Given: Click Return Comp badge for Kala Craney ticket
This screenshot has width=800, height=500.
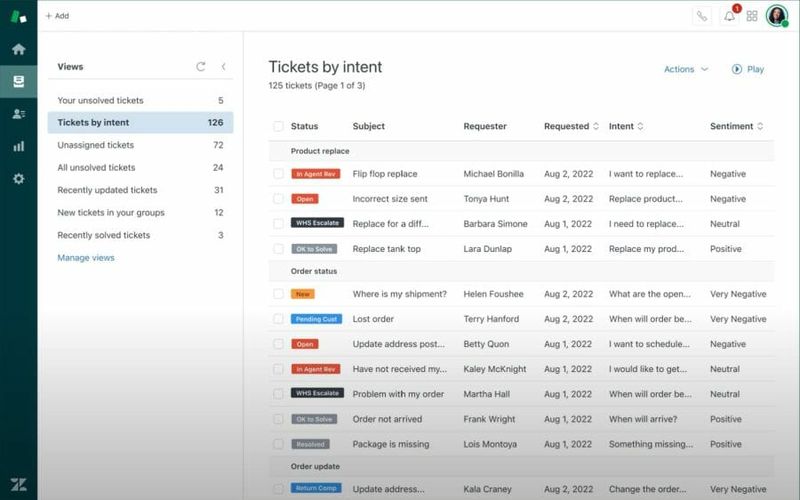Looking at the screenshot, I should tap(316, 488).
